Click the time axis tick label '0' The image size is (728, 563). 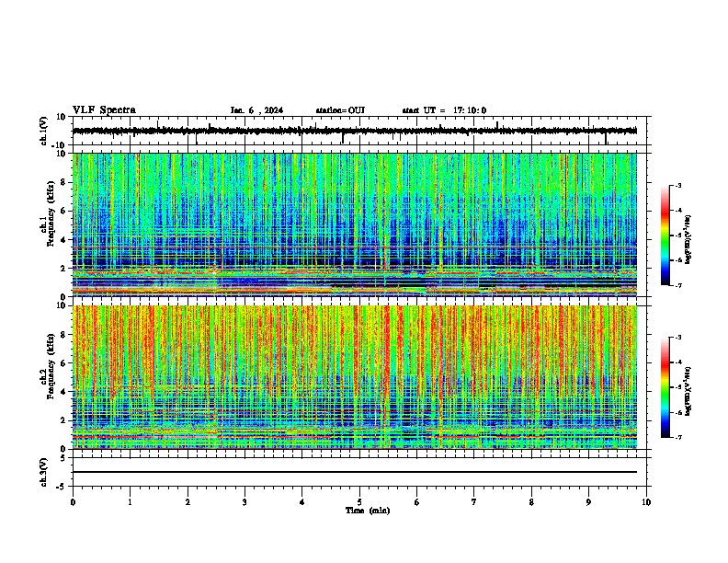[73, 502]
